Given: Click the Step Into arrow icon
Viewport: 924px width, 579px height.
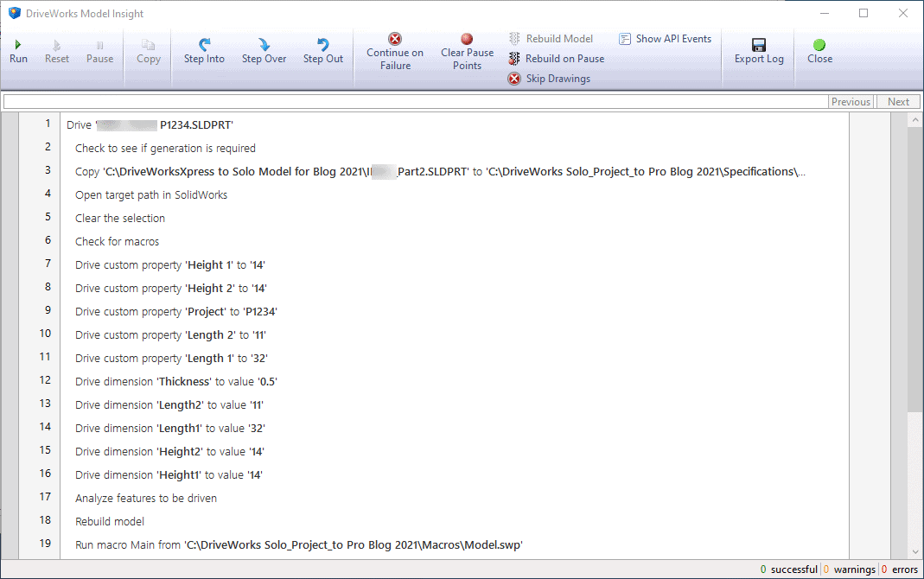Looking at the screenshot, I should click(x=204, y=45).
